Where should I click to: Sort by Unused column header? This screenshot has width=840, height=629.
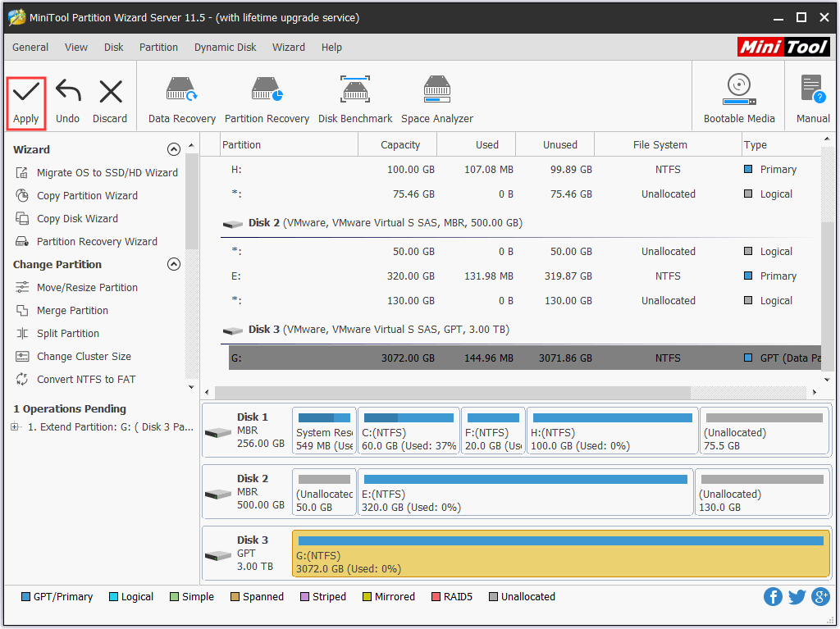pyautogui.click(x=555, y=144)
